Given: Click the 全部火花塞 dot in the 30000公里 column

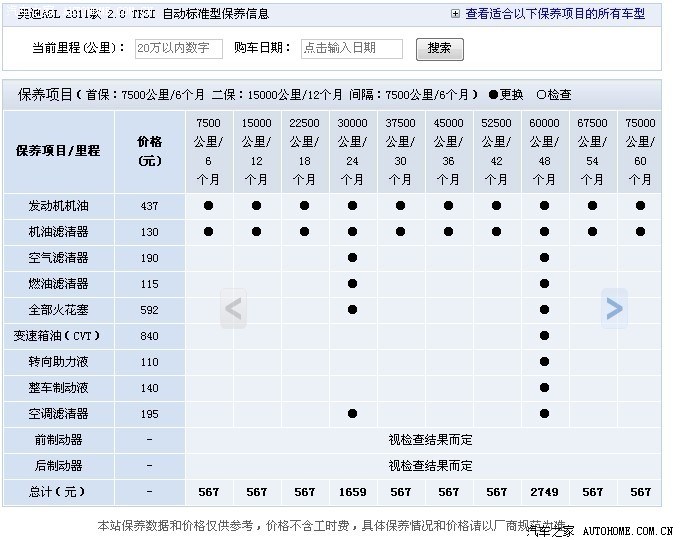Looking at the screenshot, I should pos(352,310).
